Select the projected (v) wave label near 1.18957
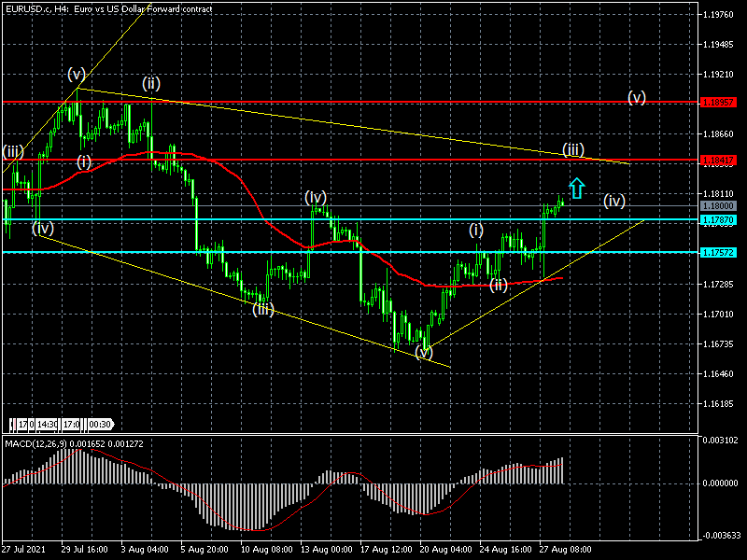747x560 pixels. pyautogui.click(x=637, y=97)
